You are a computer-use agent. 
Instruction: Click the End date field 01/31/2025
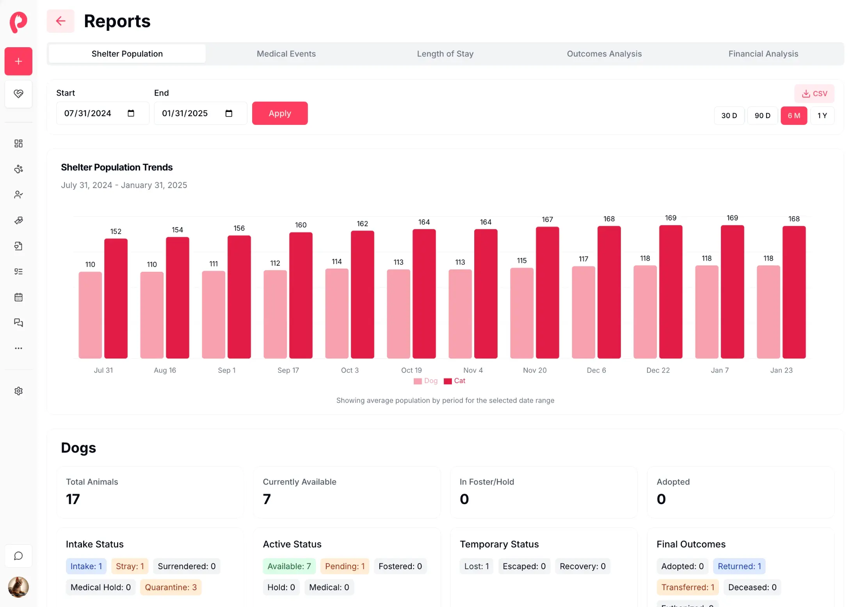coord(201,113)
